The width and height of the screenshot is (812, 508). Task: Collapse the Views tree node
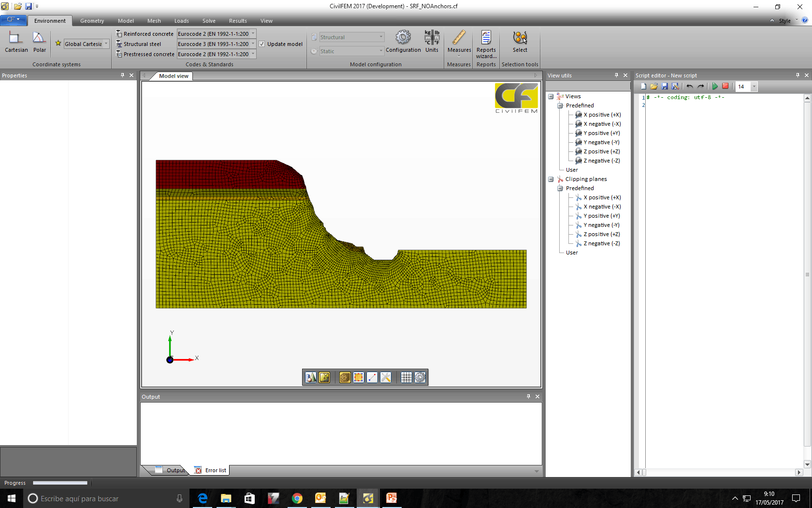pyautogui.click(x=551, y=97)
